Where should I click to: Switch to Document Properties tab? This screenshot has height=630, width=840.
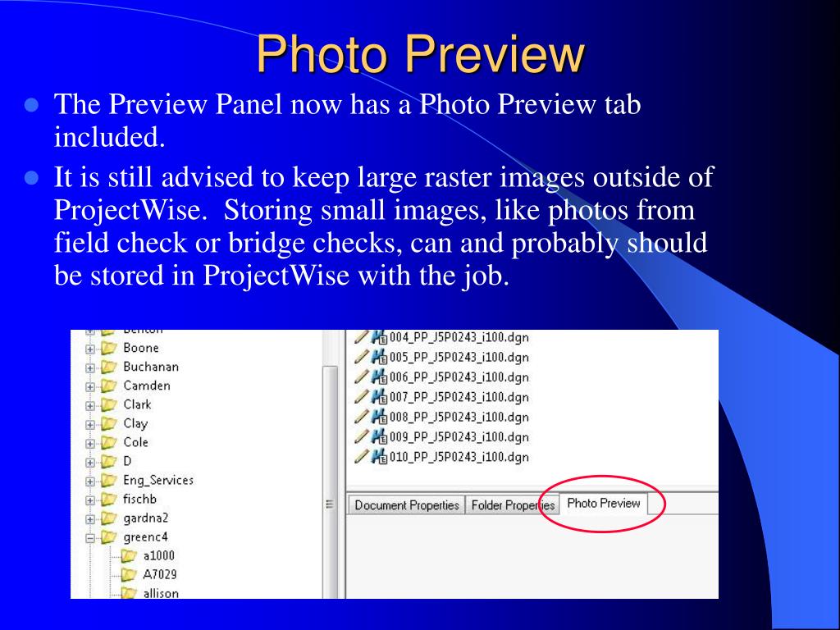click(x=407, y=505)
